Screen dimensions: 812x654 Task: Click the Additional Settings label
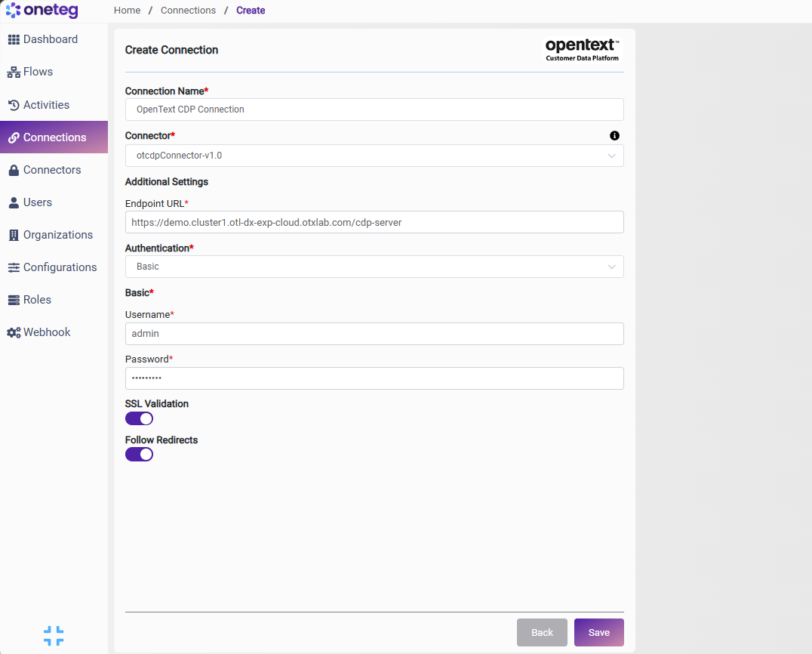pyautogui.click(x=167, y=182)
